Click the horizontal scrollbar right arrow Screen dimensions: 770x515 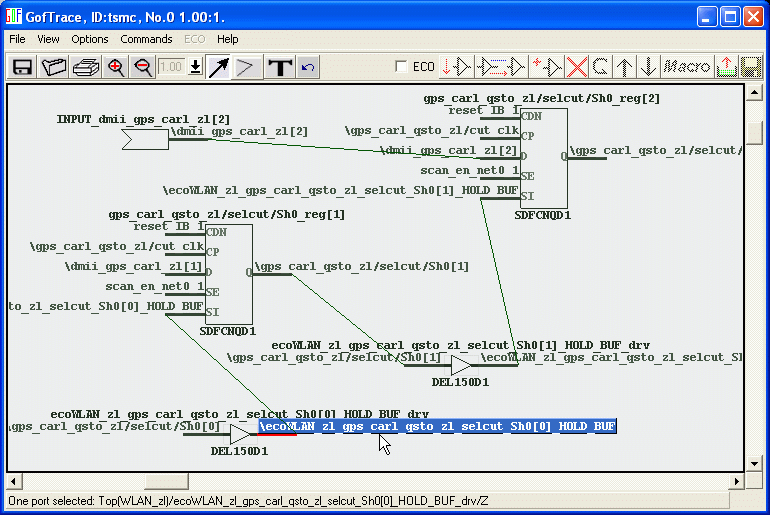click(x=737, y=482)
